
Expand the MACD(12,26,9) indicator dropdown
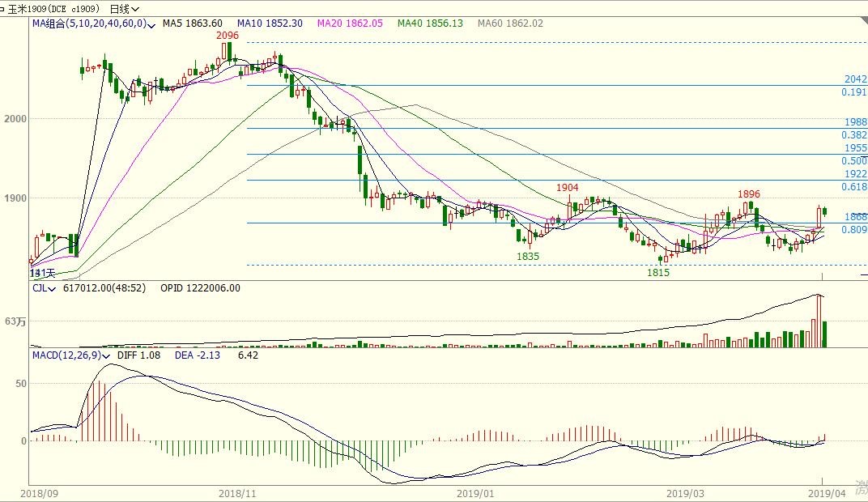pyautogui.click(x=106, y=355)
